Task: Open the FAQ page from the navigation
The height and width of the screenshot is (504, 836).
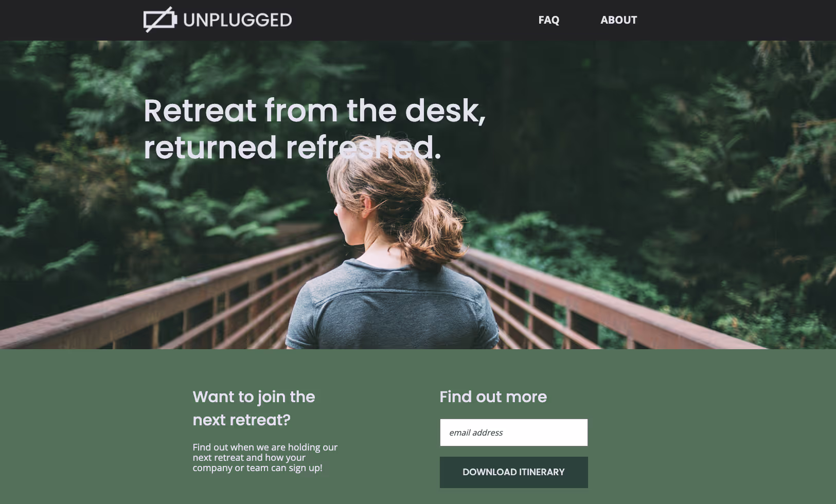Action: pos(548,20)
